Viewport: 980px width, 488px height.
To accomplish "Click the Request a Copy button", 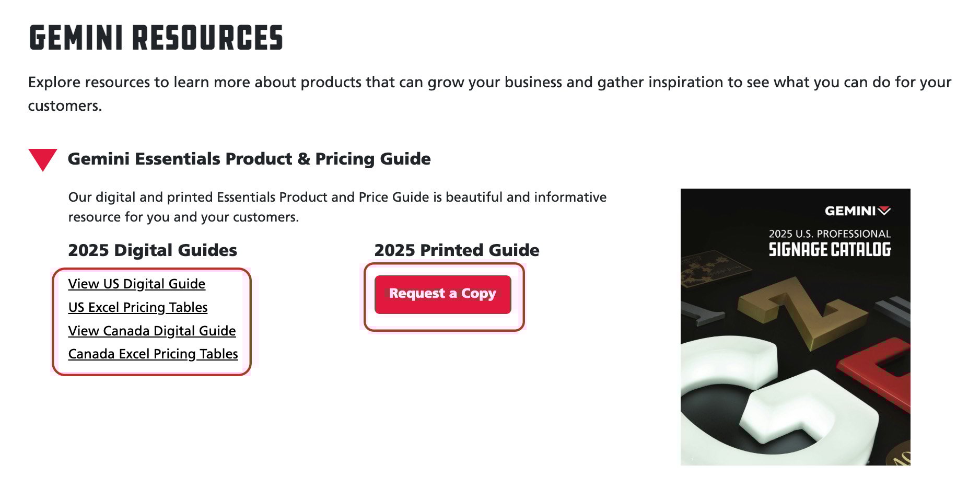I will pos(443,295).
